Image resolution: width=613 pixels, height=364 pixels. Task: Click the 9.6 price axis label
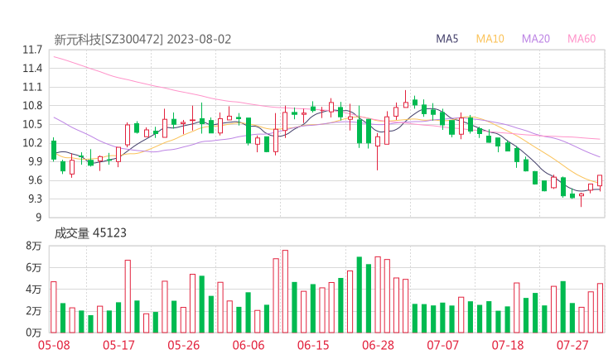click(35, 180)
